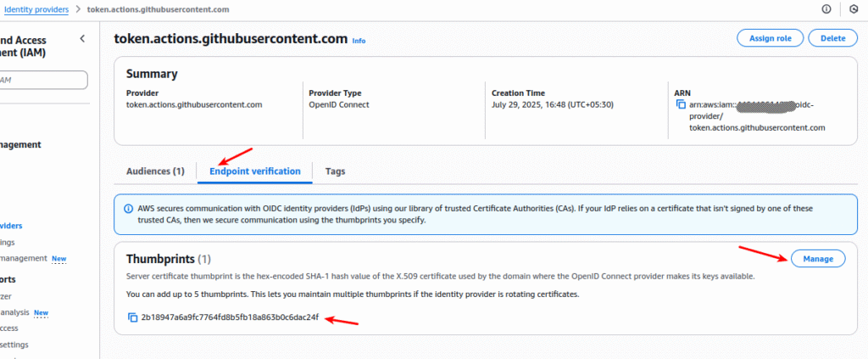Click thumbprint 2b18947a6a9fc7764fd8b5fb18a863b0c6dac24f text
Screen dimensions: 868x359
tap(231, 317)
